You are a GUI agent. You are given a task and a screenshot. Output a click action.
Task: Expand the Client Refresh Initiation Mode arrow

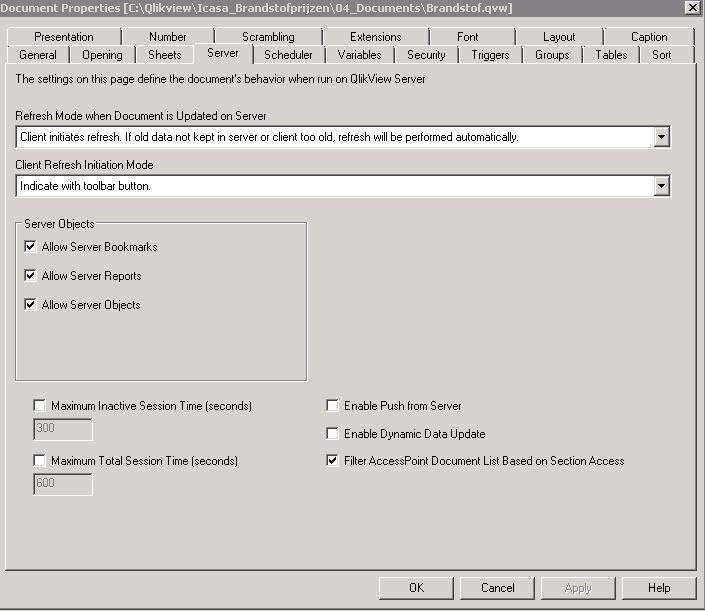pos(661,186)
